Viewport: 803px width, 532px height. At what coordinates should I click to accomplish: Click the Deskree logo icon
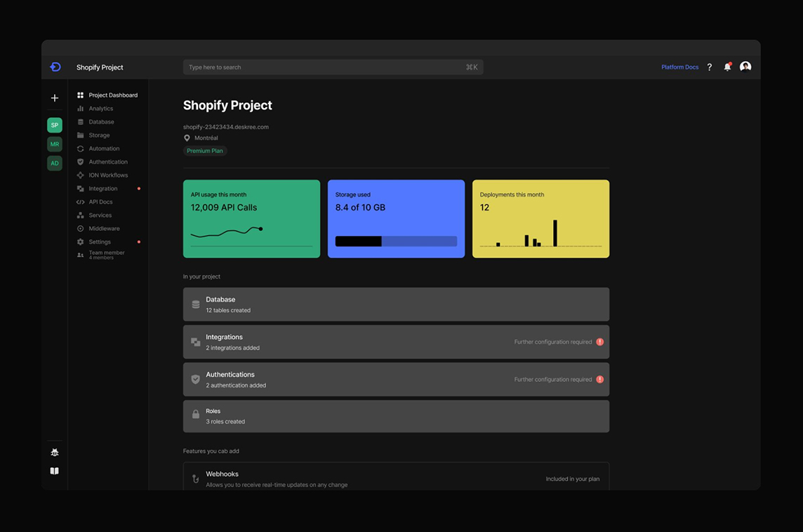(55, 67)
